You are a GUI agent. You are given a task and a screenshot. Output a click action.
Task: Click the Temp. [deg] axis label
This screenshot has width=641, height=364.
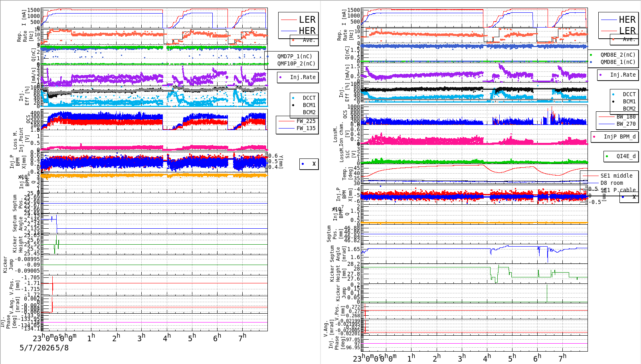[x=348, y=174]
